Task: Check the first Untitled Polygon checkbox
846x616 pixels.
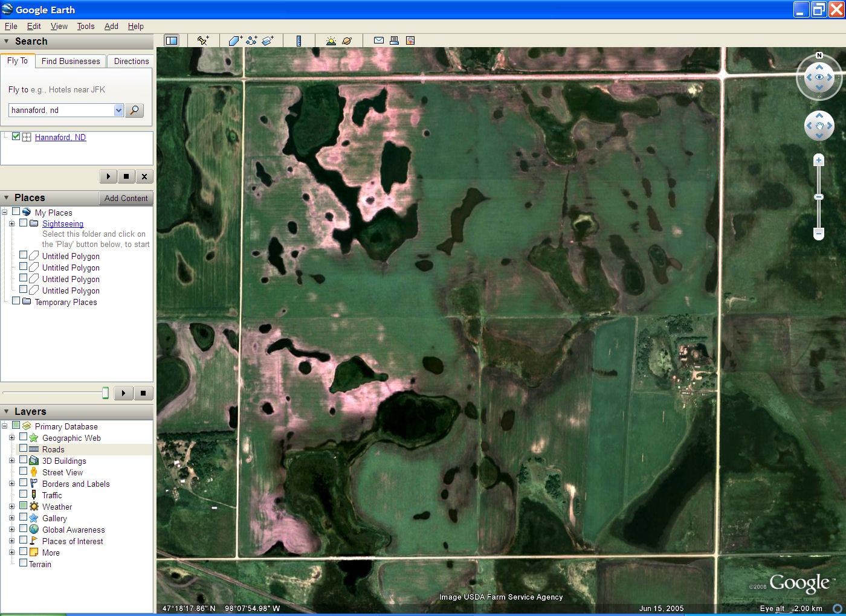Action: point(24,255)
